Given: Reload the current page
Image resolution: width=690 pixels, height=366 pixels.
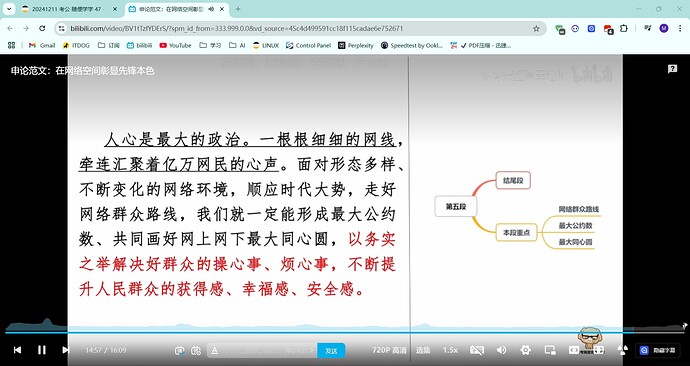Looking at the screenshot, I should point(42,29).
